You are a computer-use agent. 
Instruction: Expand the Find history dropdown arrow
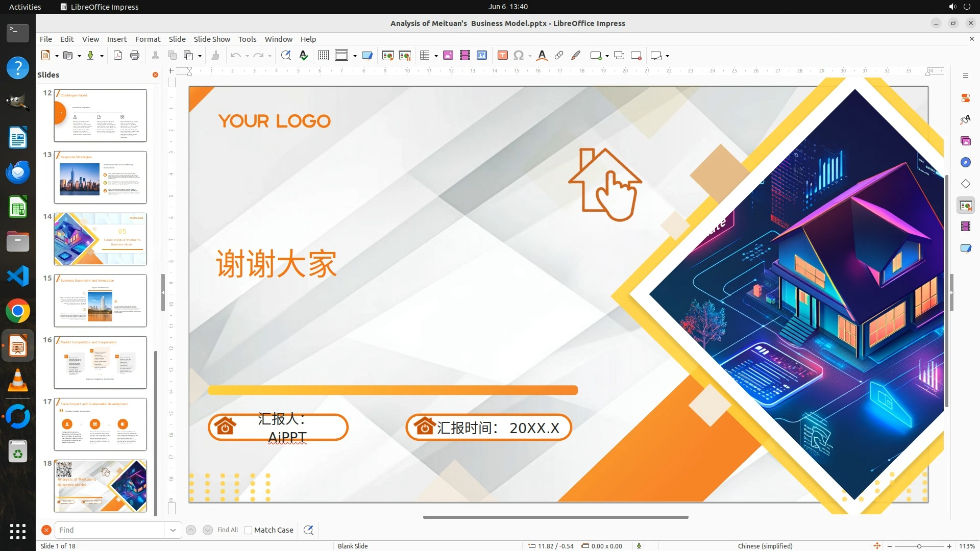click(x=173, y=530)
